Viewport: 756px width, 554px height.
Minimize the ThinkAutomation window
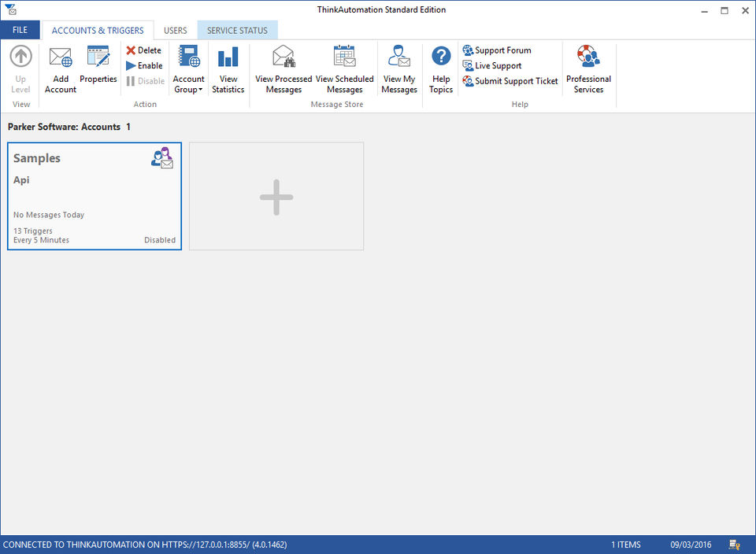704,10
